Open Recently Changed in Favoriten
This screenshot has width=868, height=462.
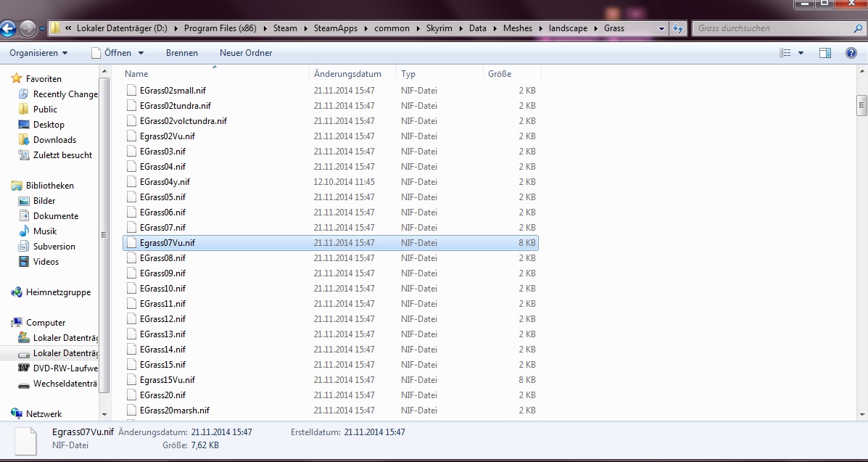[58, 94]
